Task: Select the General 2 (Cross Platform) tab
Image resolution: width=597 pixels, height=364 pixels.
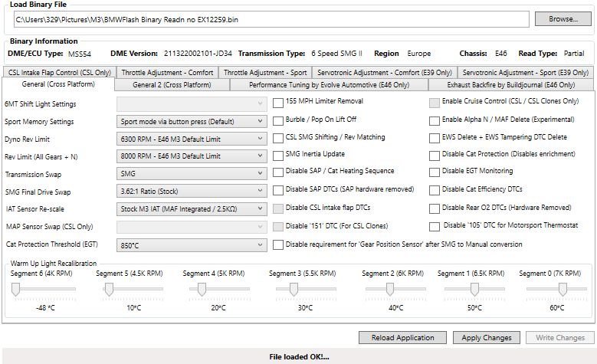Action: click(x=172, y=85)
